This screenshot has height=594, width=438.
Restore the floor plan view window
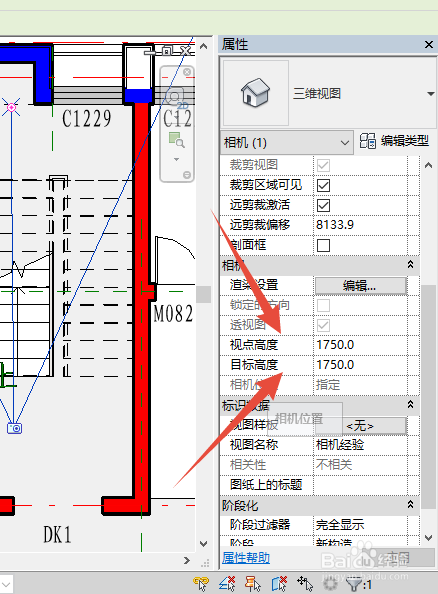(167, 51)
